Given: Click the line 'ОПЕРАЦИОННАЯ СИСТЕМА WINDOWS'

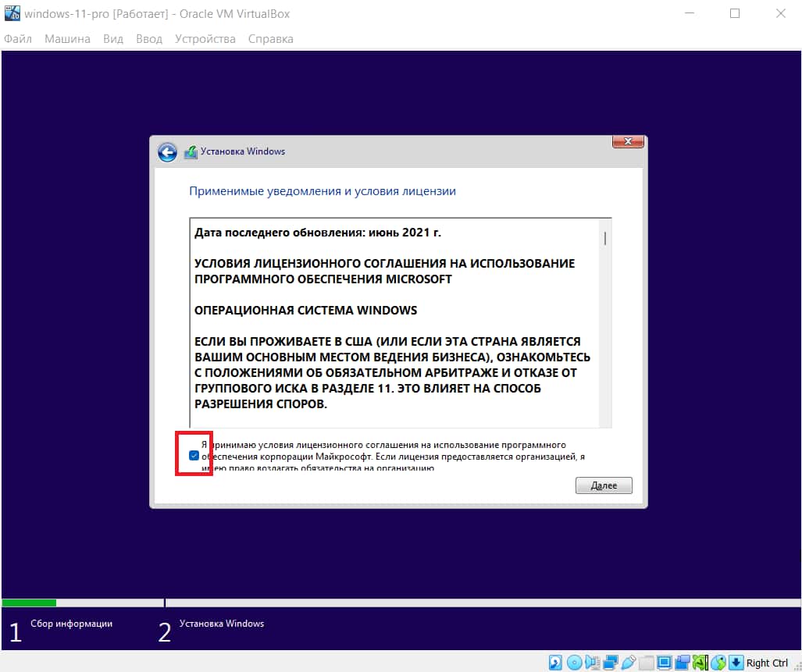Looking at the screenshot, I should click(306, 310).
